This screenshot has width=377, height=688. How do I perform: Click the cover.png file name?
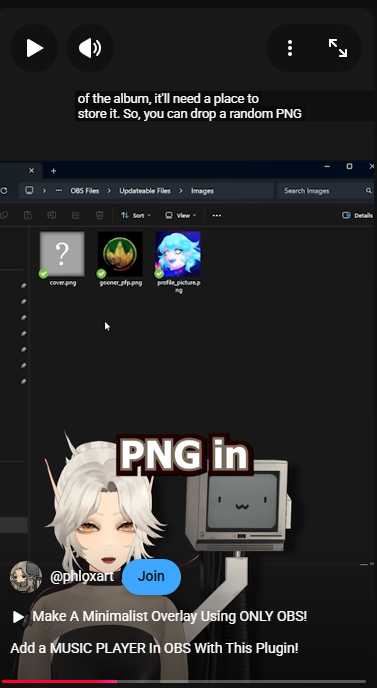click(x=63, y=283)
